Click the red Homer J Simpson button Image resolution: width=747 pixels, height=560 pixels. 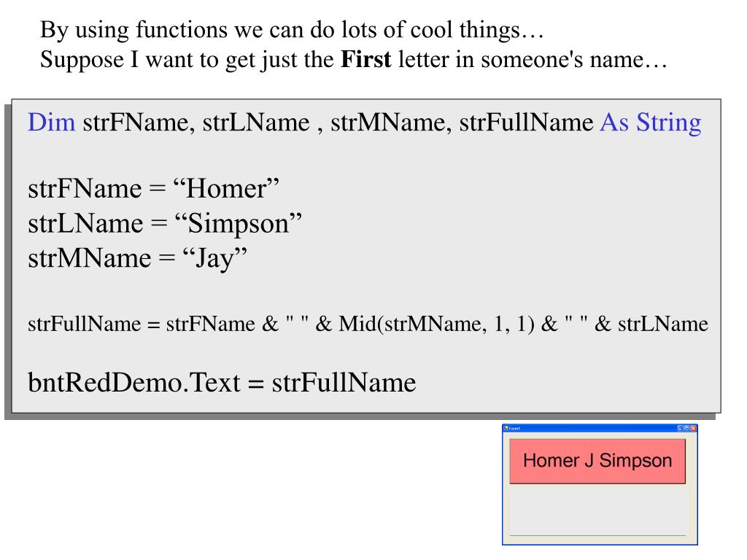click(597, 461)
